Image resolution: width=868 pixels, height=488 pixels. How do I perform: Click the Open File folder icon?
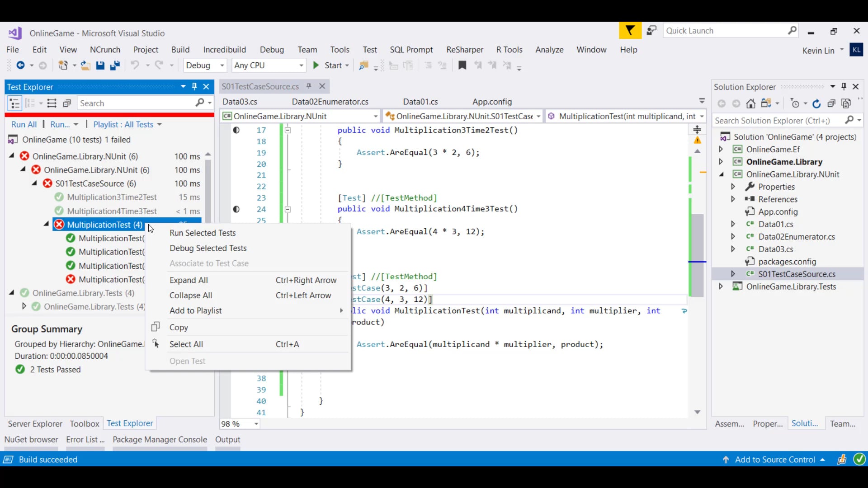85,66
